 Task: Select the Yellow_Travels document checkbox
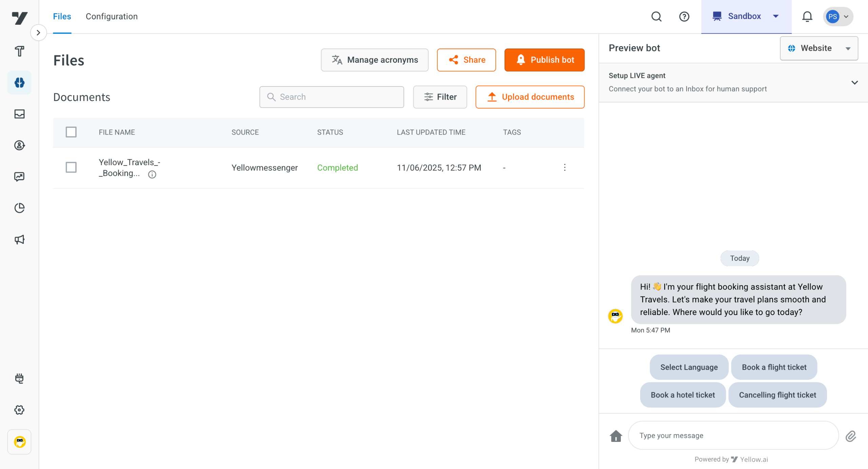point(71,167)
